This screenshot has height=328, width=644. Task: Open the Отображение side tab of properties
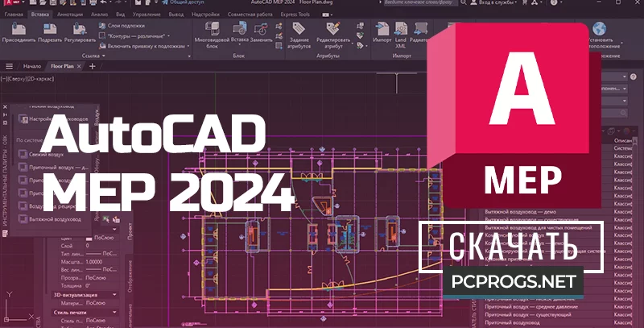coord(130,276)
